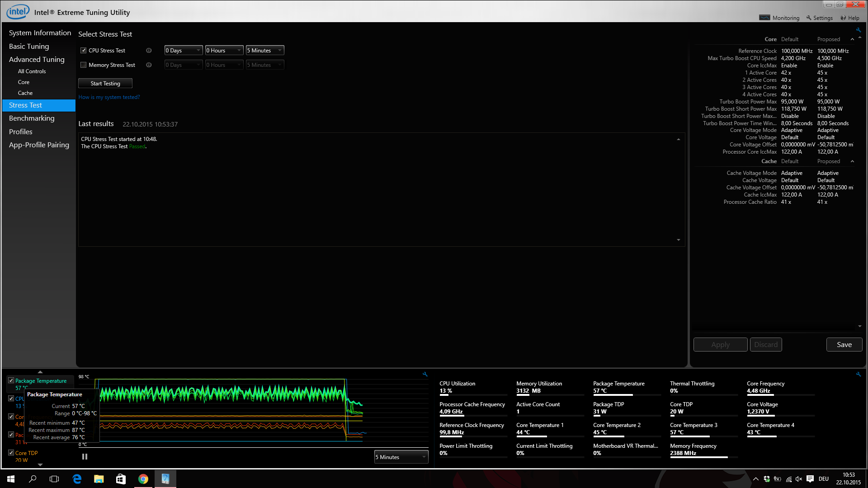Click wrench icon above monitor values panel
Screen dimensions: 868x488
pos(858,374)
